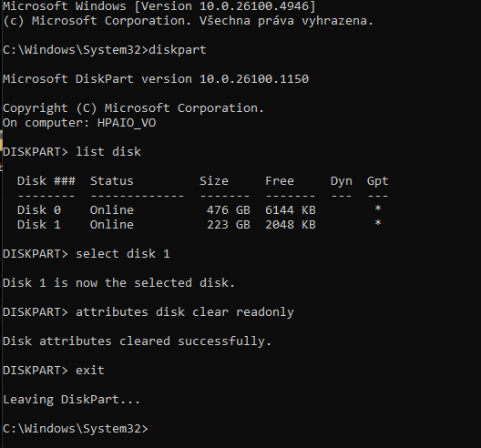
Task: Click the Dyn column header
Action: [x=341, y=181]
